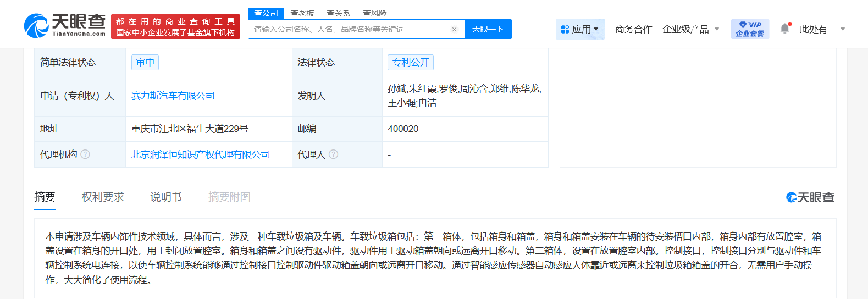Open agency 北京润泽恒知识产权代理有限公司 link
868x299 pixels.
pyautogui.click(x=201, y=154)
